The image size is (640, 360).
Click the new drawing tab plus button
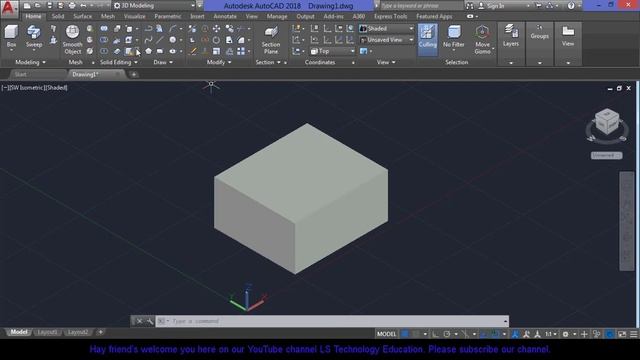(133, 74)
